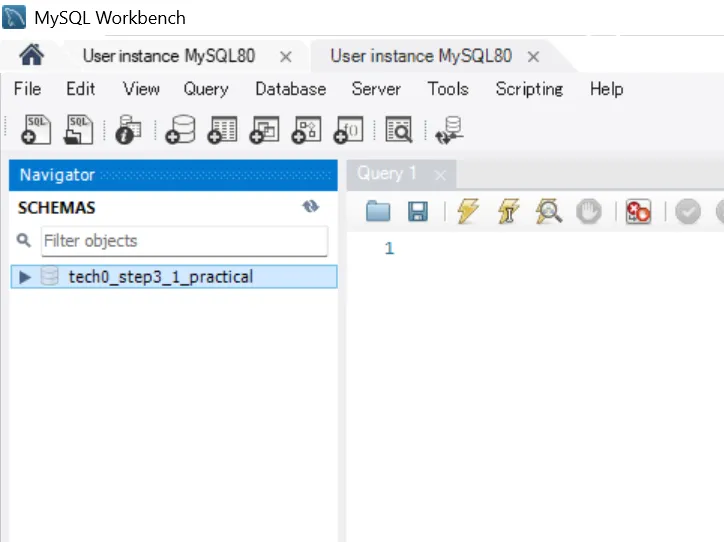Screen dimensions: 724x542
Task: Commit transaction checkmark icon
Action: [688, 212]
